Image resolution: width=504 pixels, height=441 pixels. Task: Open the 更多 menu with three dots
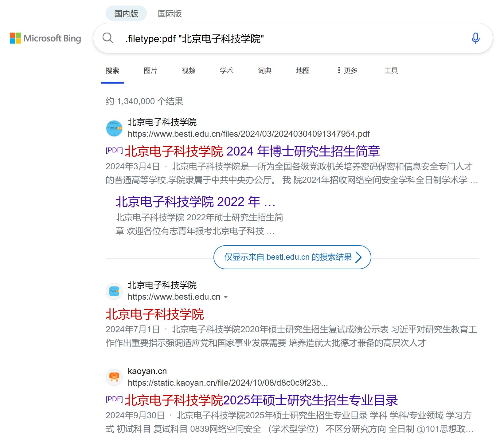coord(347,70)
